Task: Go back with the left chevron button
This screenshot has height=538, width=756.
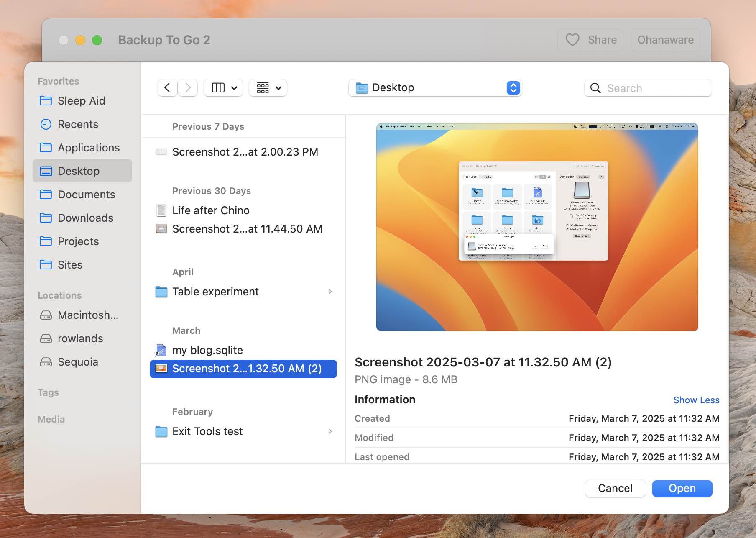Action: [x=167, y=88]
